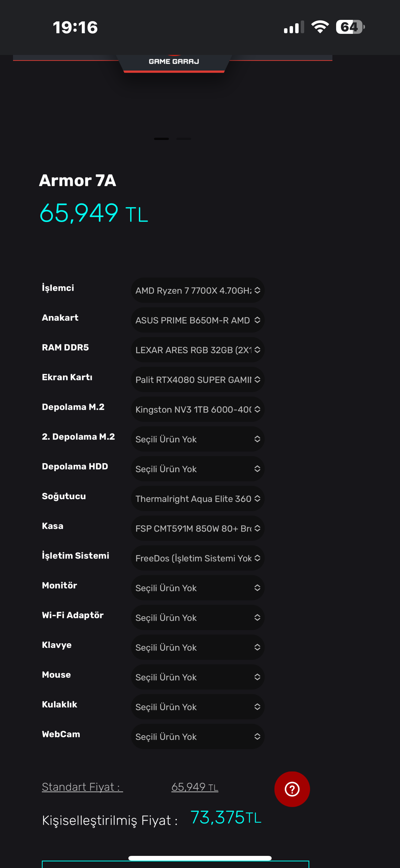Tap the red help question mark icon
Viewport: 400px width, 868px height.
coord(292,789)
